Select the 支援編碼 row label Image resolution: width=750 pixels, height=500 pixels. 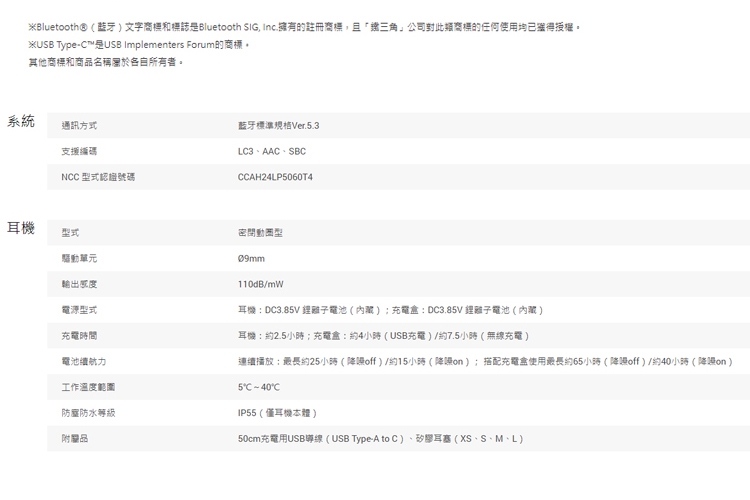[79, 151]
